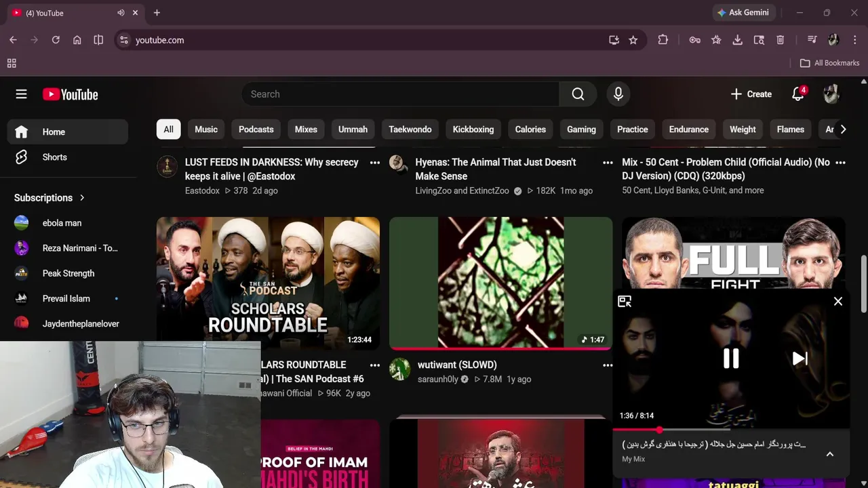
Task: Expand miniplayer back to watch page
Action: tap(625, 302)
